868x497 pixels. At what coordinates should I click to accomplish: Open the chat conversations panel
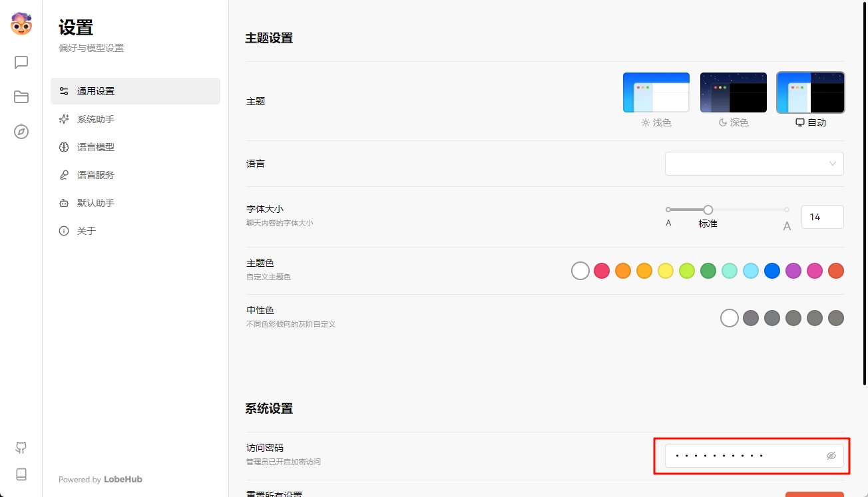[x=21, y=62]
